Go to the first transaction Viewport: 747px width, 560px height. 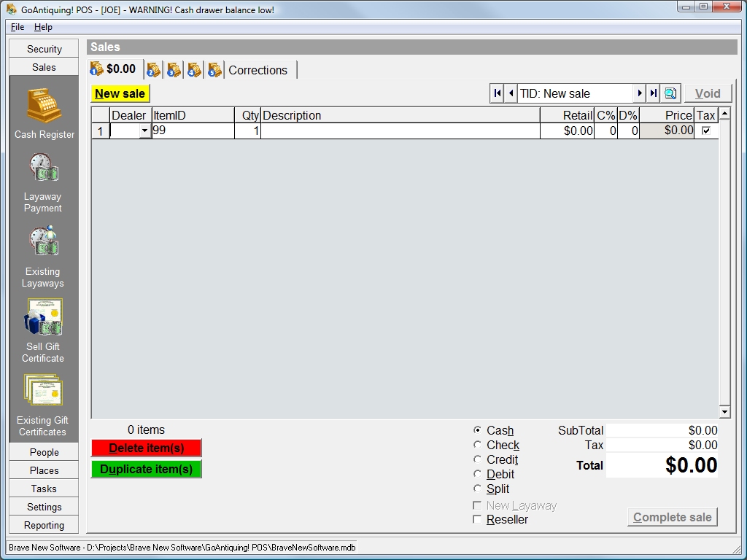(497, 93)
